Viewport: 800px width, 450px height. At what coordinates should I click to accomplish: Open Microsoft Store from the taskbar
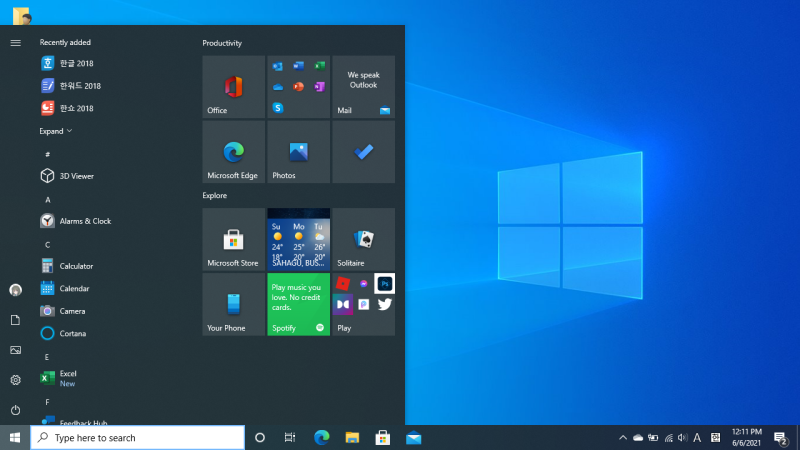(383, 438)
